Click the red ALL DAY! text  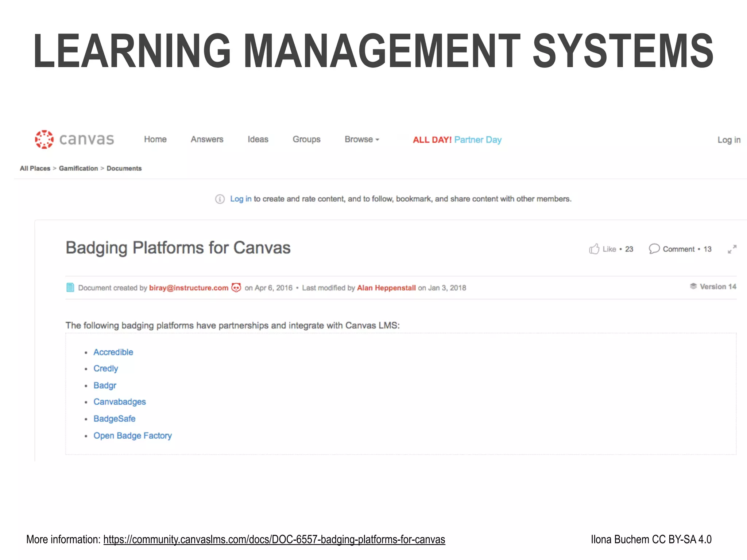[x=432, y=140]
